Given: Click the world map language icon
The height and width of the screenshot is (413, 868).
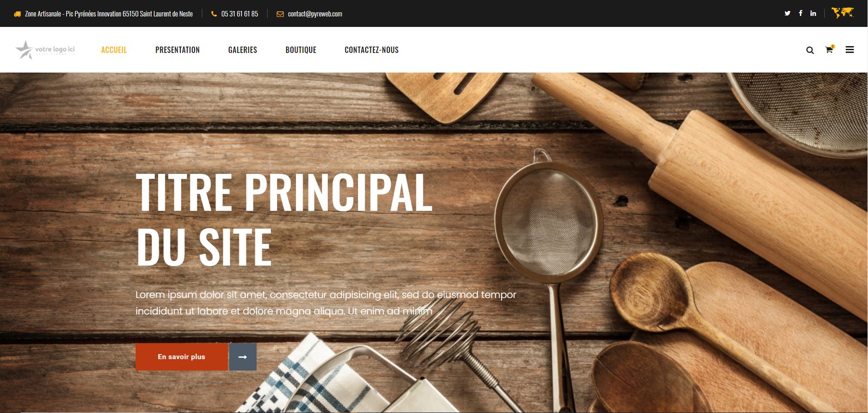Looking at the screenshot, I should pyautogui.click(x=842, y=13).
